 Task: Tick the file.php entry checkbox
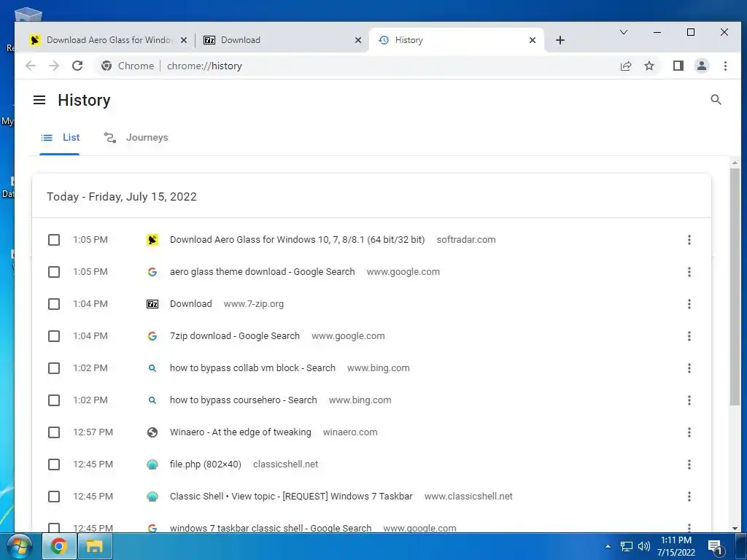click(54, 464)
